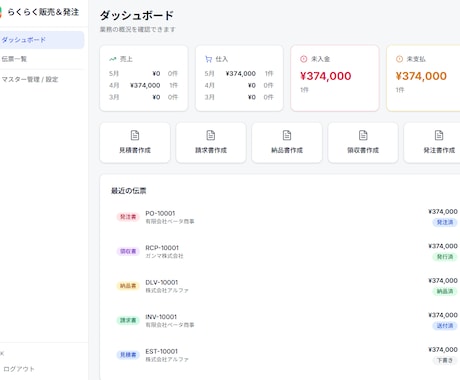Click the 発注書作成 document icon
Viewport: 460px width, 380px height.
coord(439,135)
